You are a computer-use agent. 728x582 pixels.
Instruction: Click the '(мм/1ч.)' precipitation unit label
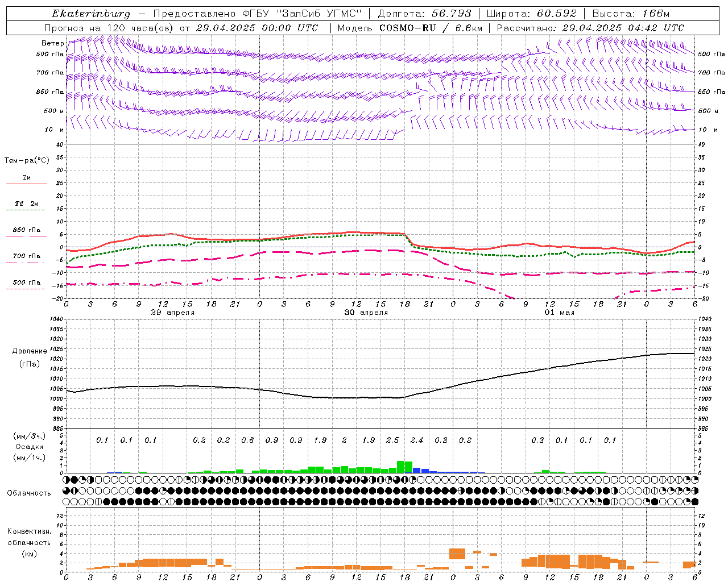tap(29, 458)
